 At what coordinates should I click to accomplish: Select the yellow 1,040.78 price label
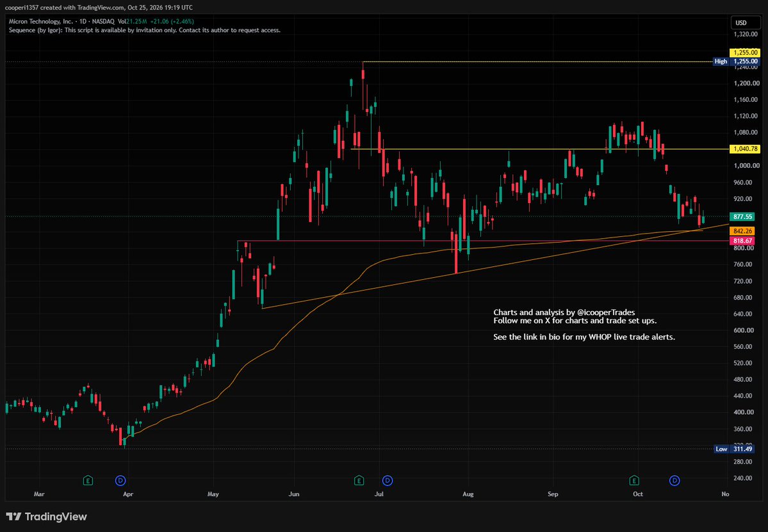[744, 149]
